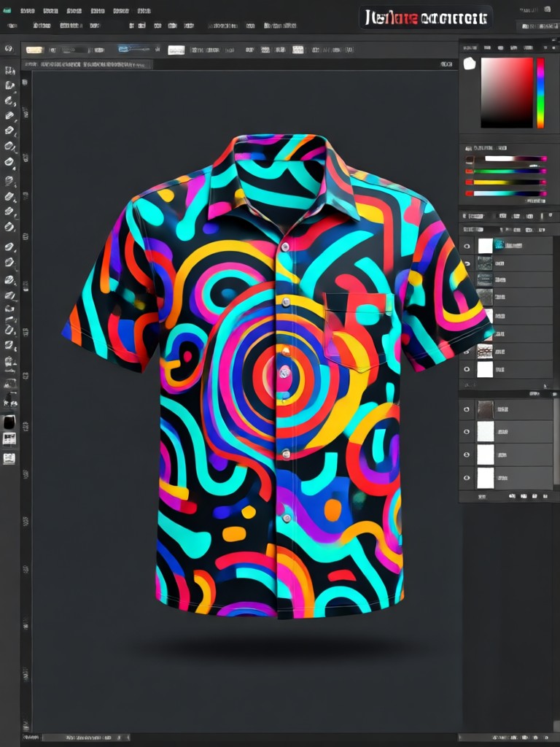Toggle the eye on the dark brown layer

[467, 409]
